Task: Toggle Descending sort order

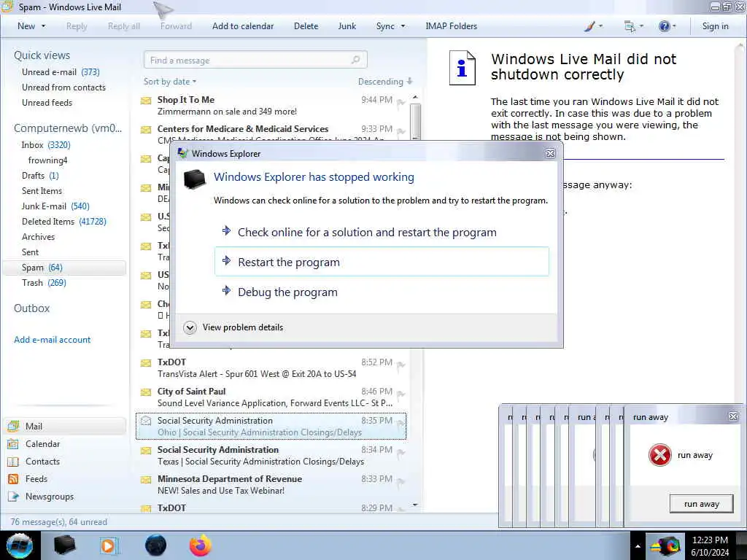Action: click(x=385, y=82)
